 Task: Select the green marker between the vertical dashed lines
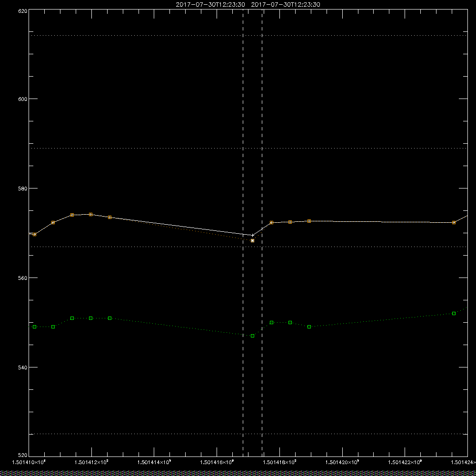point(253,336)
